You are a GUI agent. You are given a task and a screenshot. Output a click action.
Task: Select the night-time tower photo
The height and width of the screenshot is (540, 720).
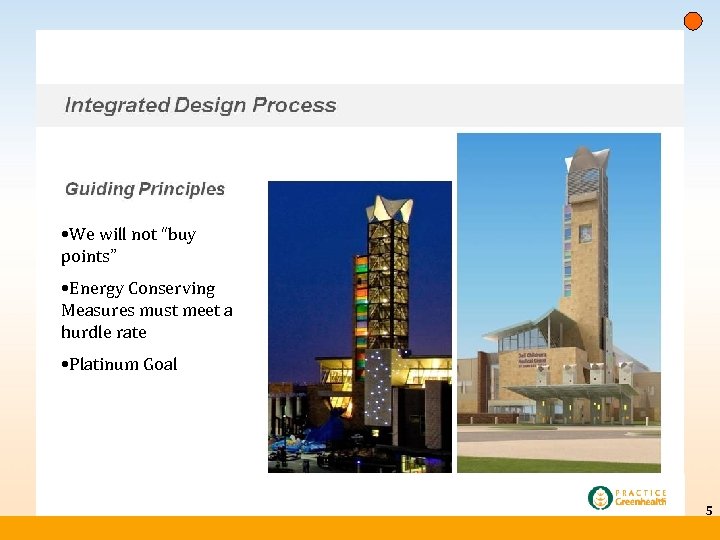tap(360, 327)
